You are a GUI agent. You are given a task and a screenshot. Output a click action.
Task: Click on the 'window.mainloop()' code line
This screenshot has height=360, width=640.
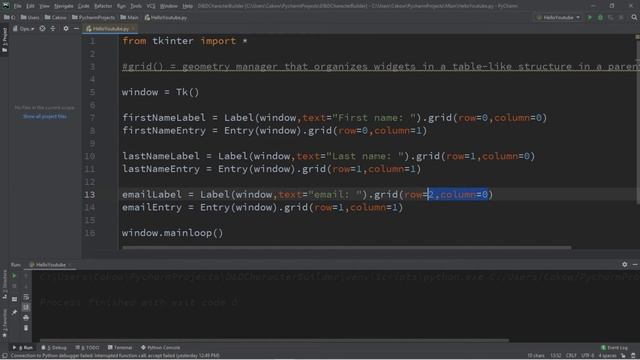click(172, 233)
